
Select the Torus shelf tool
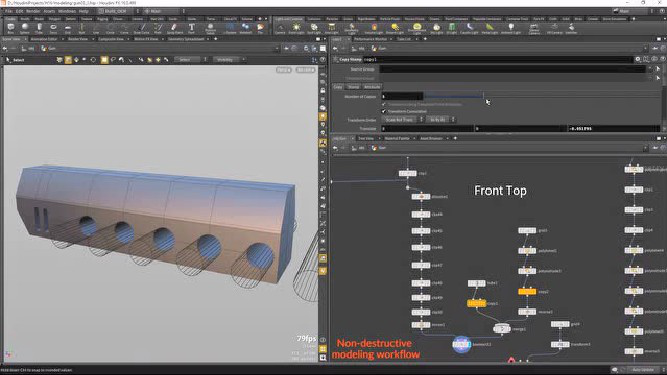[53, 28]
